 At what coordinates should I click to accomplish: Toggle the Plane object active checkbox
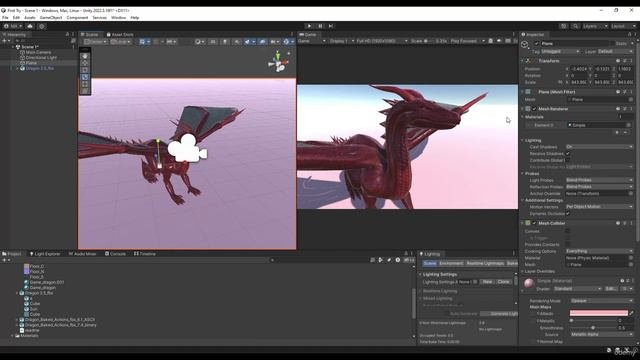(537, 43)
